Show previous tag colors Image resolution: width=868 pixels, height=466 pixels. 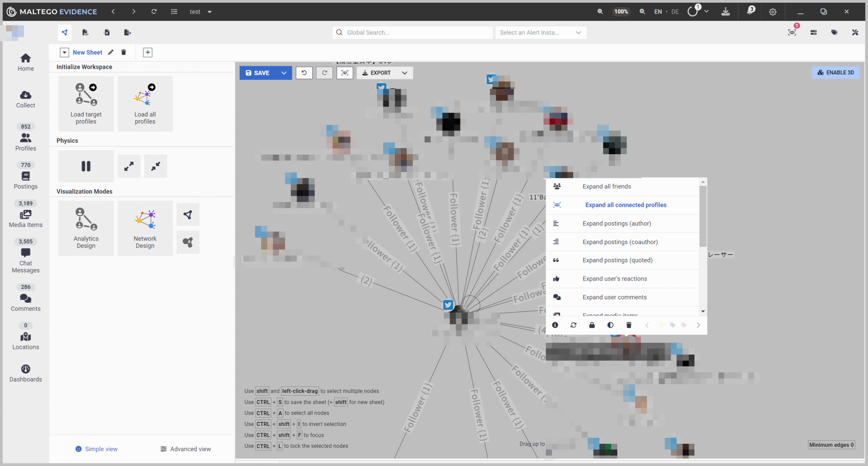(647, 325)
